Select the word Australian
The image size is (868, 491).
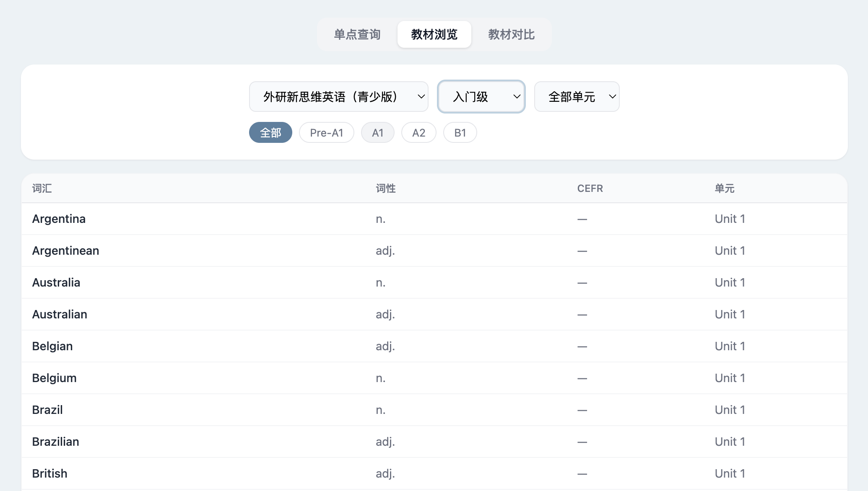[x=60, y=314]
